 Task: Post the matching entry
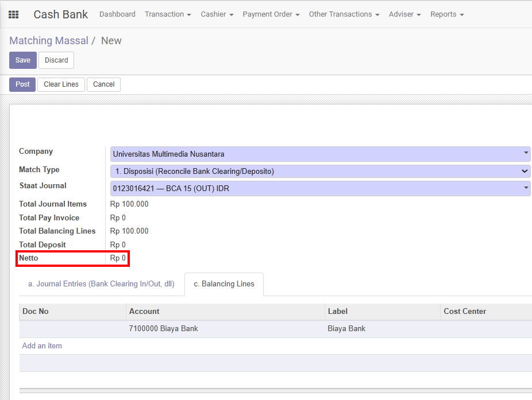pyautogui.click(x=22, y=84)
